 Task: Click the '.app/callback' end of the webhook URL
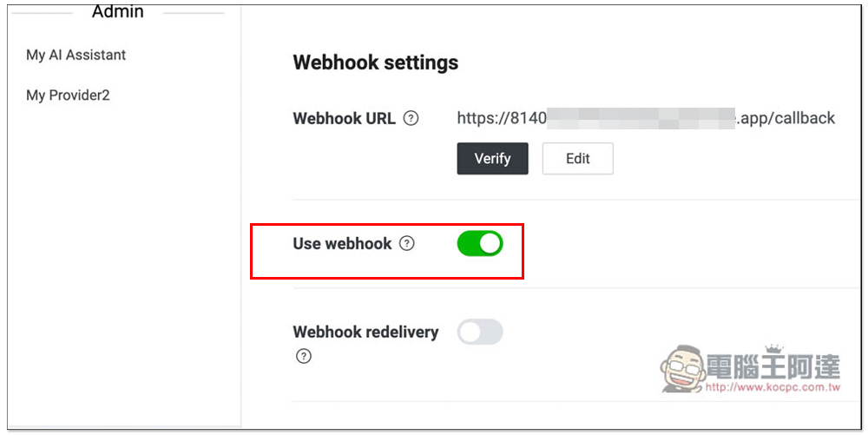coord(786,119)
